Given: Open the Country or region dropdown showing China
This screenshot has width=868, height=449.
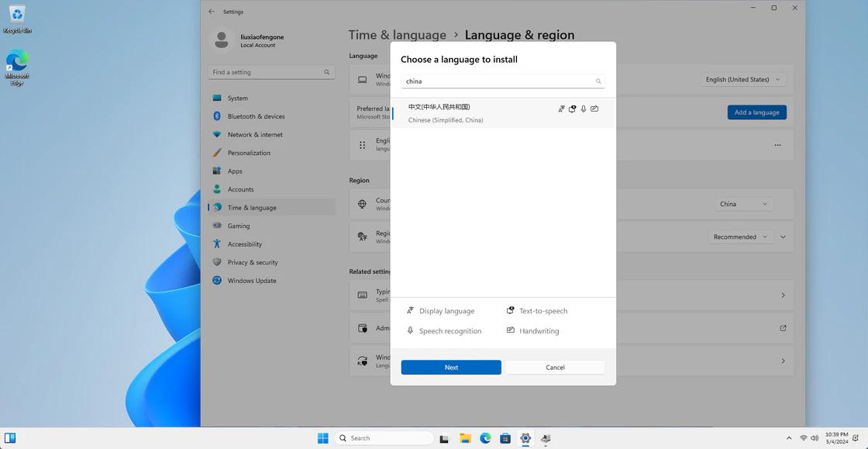Looking at the screenshot, I should click(x=742, y=203).
